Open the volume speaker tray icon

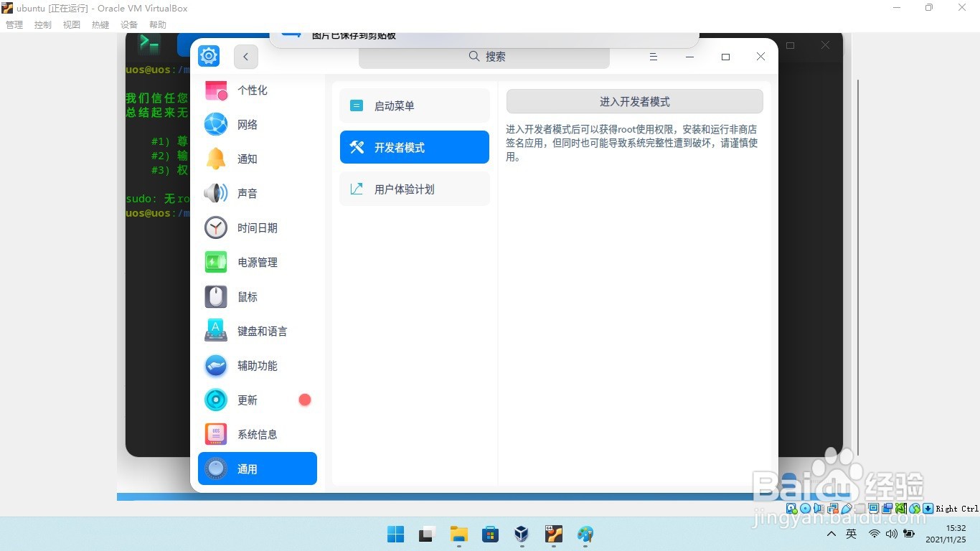click(x=892, y=534)
